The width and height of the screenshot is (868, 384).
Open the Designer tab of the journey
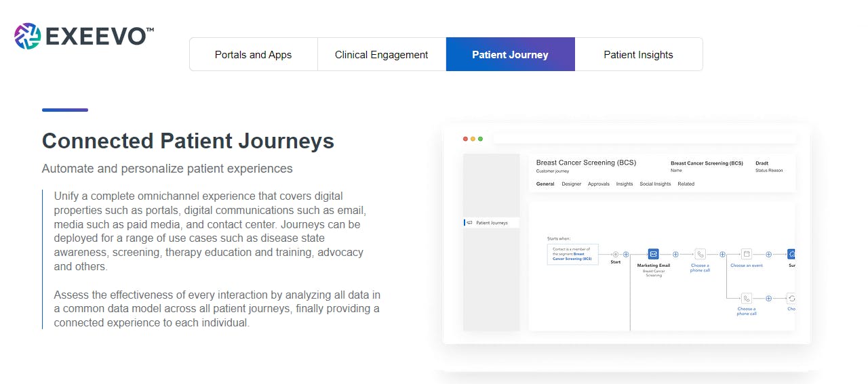click(571, 184)
